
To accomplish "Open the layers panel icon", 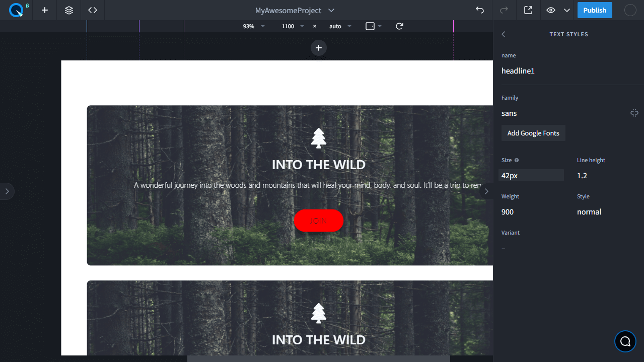I will point(69,10).
